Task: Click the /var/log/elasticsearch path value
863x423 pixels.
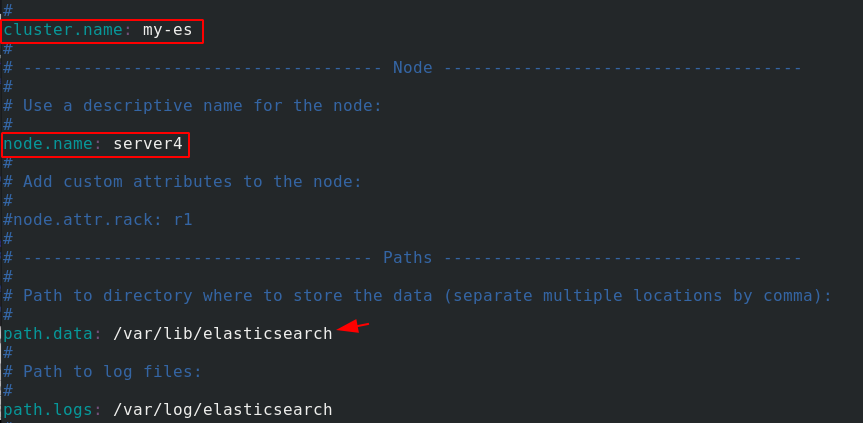Action: (x=223, y=410)
